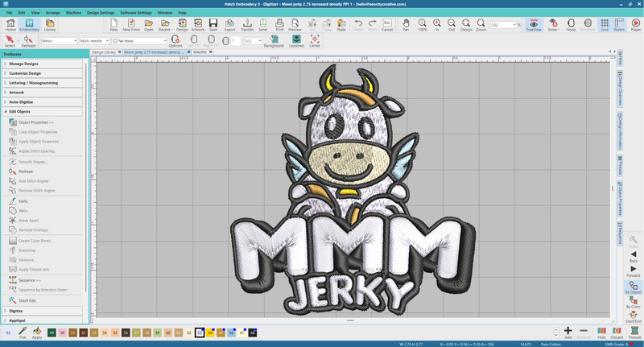
Task: Switch to Embroidery mode
Action: [x=29, y=25]
